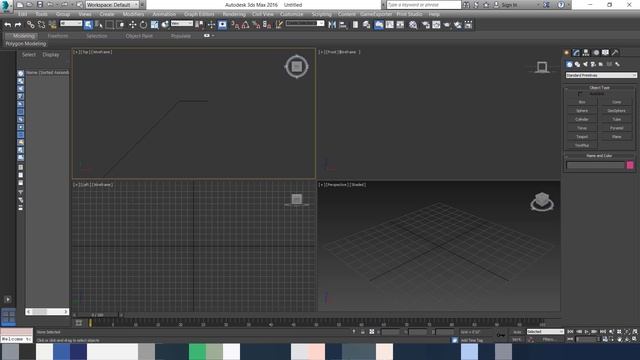Open the Utilities hammer panel tab
Screen dimensions: 640x360
click(x=615, y=52)
